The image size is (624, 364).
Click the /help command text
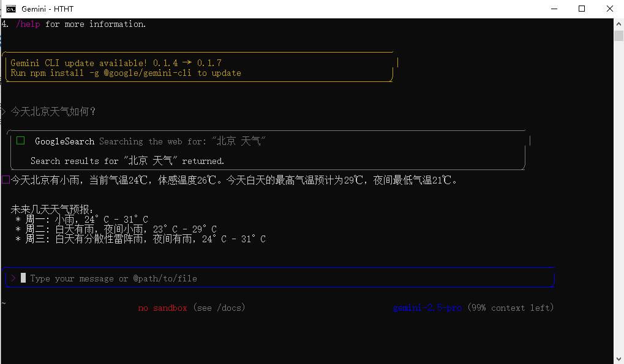[x=28, y=24]
